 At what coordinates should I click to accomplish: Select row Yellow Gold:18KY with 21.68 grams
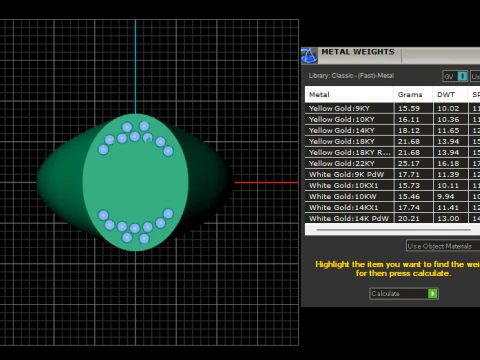pos(392,141)
